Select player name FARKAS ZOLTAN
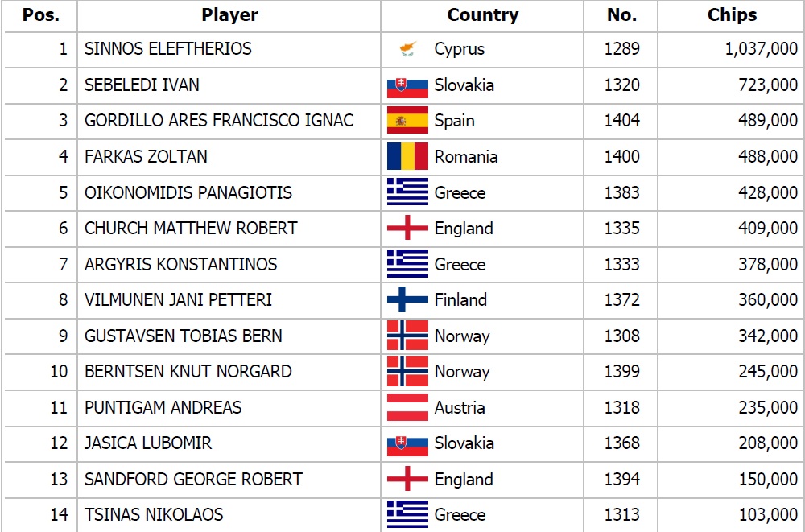The width and height of the screenshot is (805, 532). tap(146, 156)
